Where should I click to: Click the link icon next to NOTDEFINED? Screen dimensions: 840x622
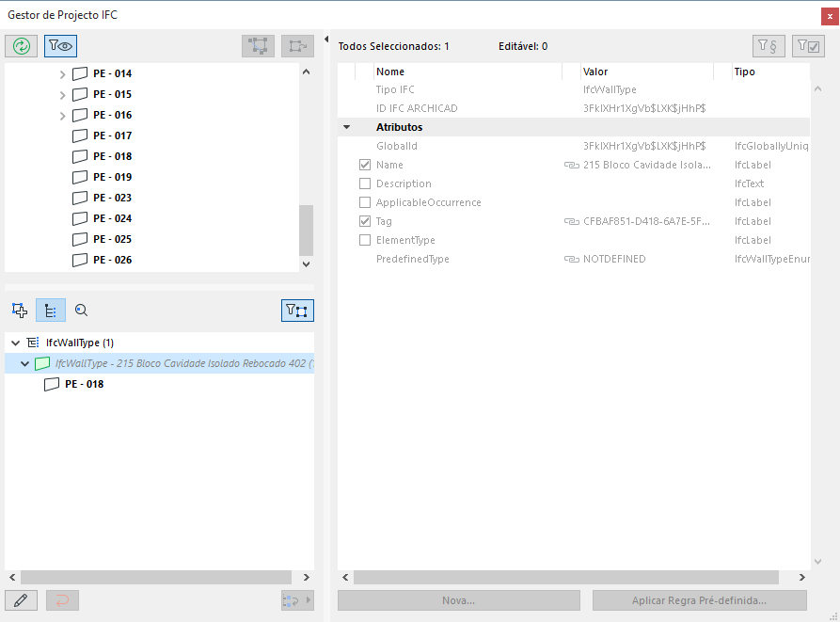[x=572, y=260]
